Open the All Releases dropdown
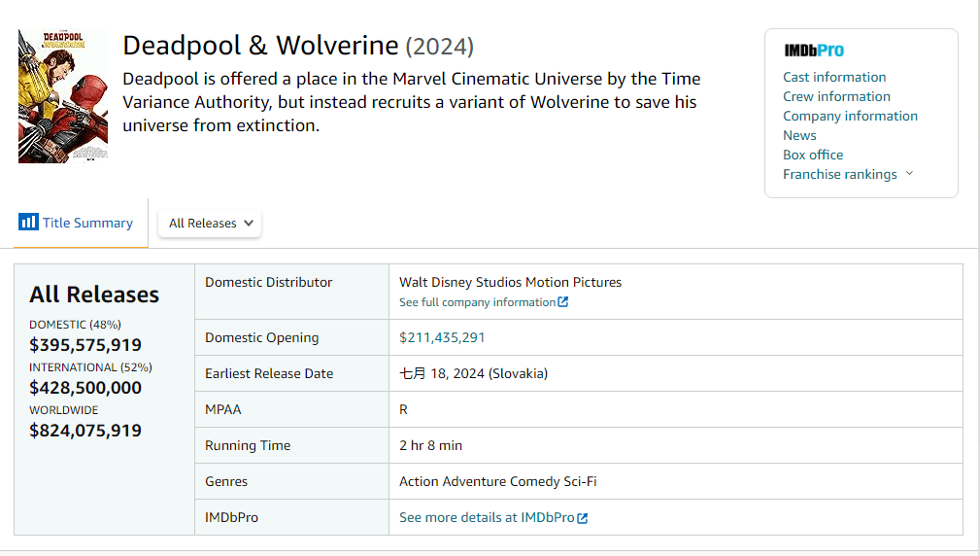The height and width of the screenshot is (556, 980). [210, 224]
